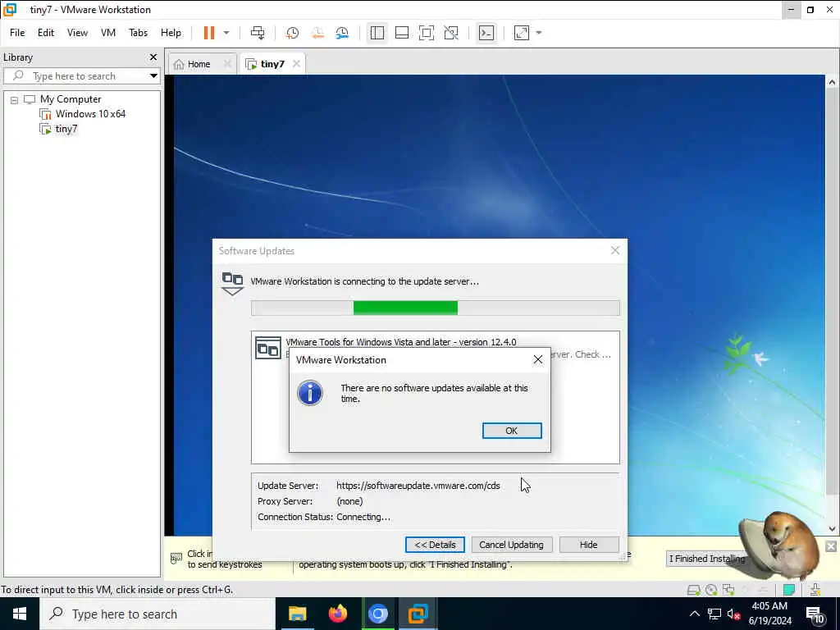Click the rightmost VMware status bar icon
The width and height of the screenshot is (840, 630).
(815, 590)
